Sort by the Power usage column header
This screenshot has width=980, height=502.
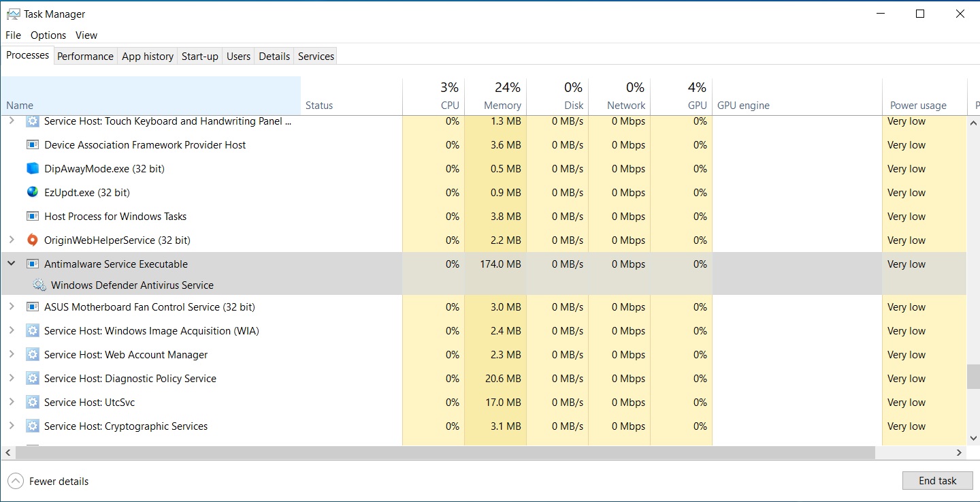click(924, 96)
